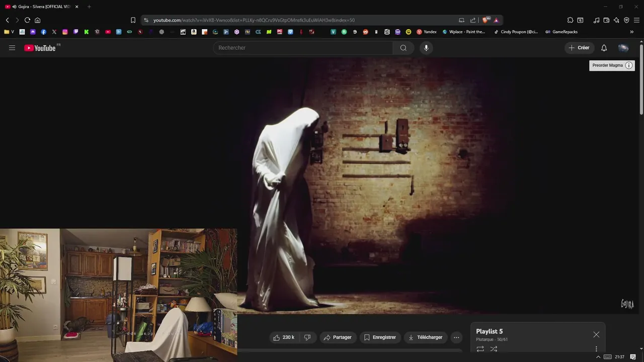Viewport: 644px width, 362px height.
Task: Open the Brave Wallet icon
Action: 606,20
